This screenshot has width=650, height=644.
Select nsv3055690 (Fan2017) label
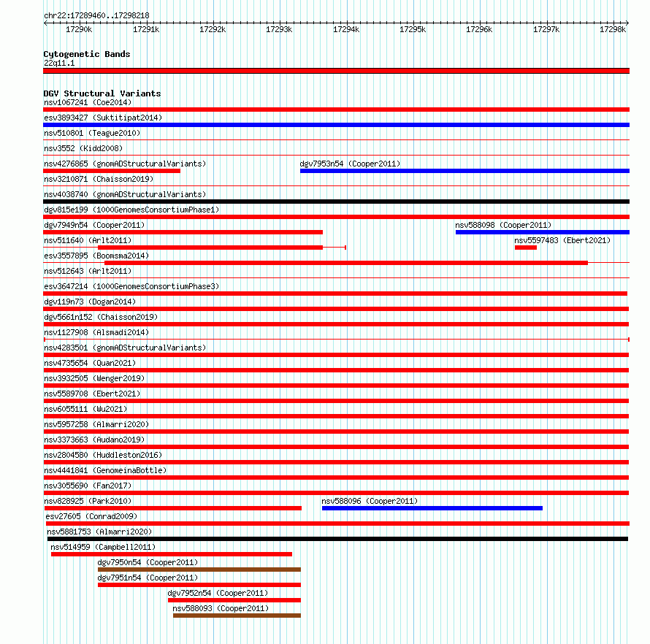[88, 486]
